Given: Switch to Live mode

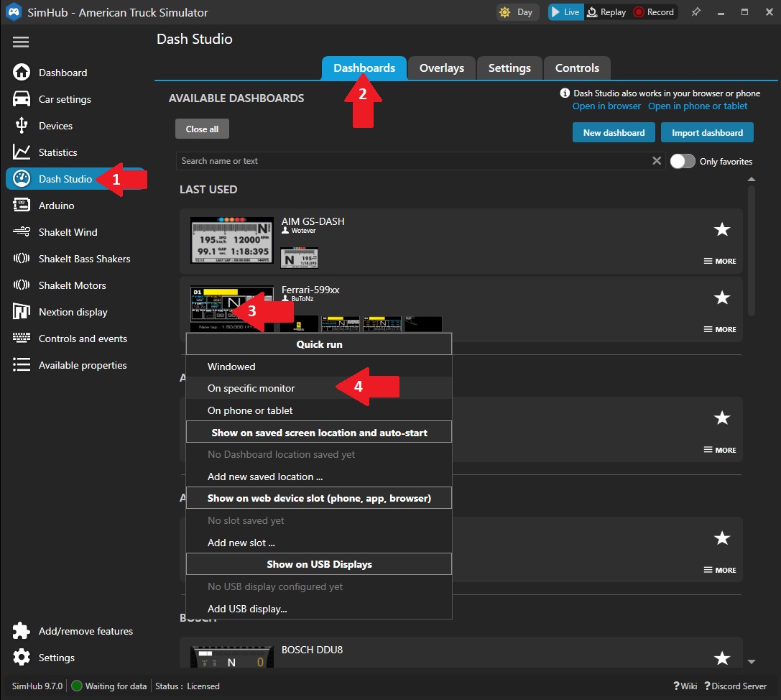Looking at the screenshot, I should pos(565,12).
